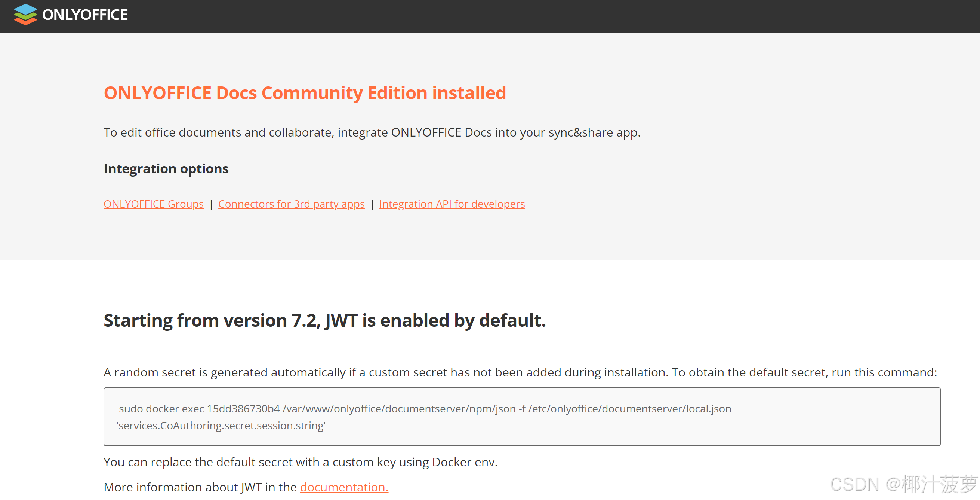Follow the JWT documentation link
The image size is (980, 500).
coord(344,487)
